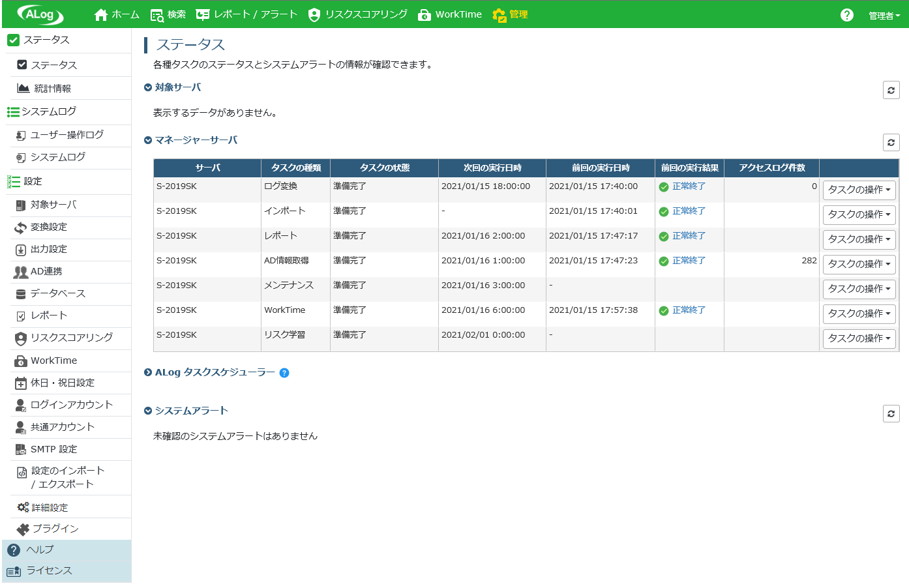Click 正常終了 link in ログ変換 row
This screenshot has height=588, width=909.
(x=689, y=186)
